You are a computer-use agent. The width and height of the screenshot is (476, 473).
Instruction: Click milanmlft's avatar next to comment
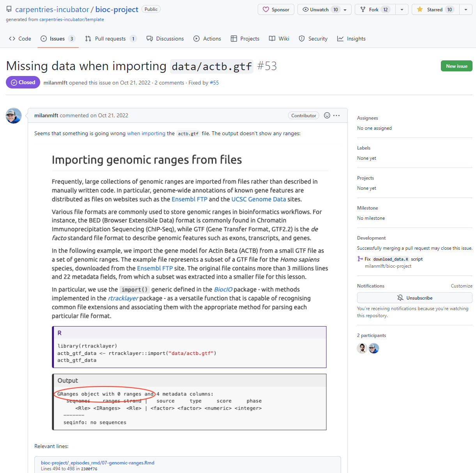14,116
